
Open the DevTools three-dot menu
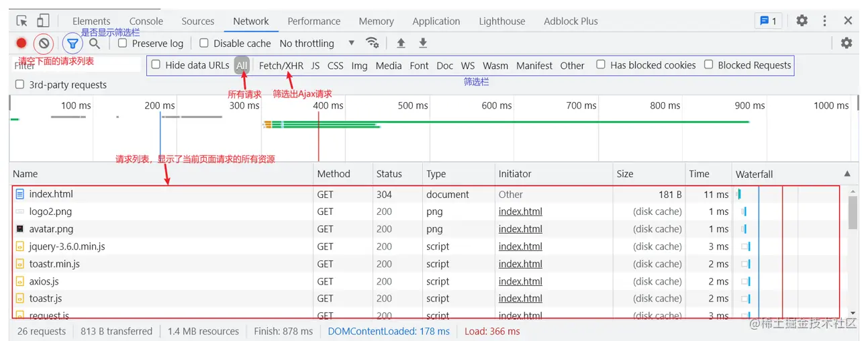tap(824, 21)
